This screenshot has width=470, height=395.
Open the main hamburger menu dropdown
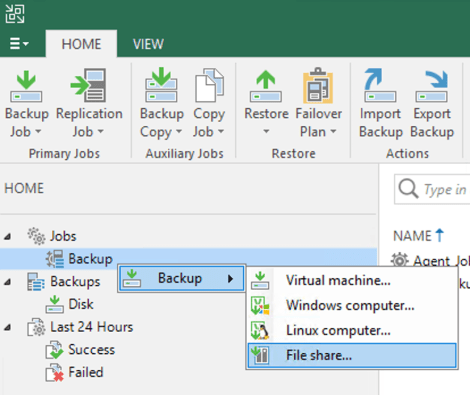[19, 44]
